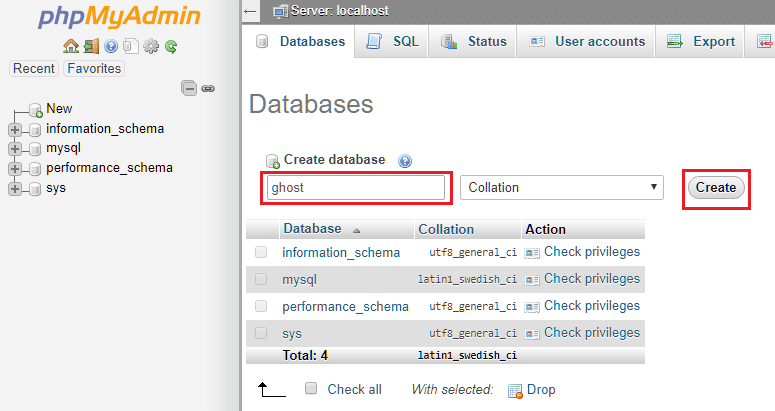Screen dimensions: 775x411
Task: Click performance_schema row privileges icon
Action: coord(532,307)
